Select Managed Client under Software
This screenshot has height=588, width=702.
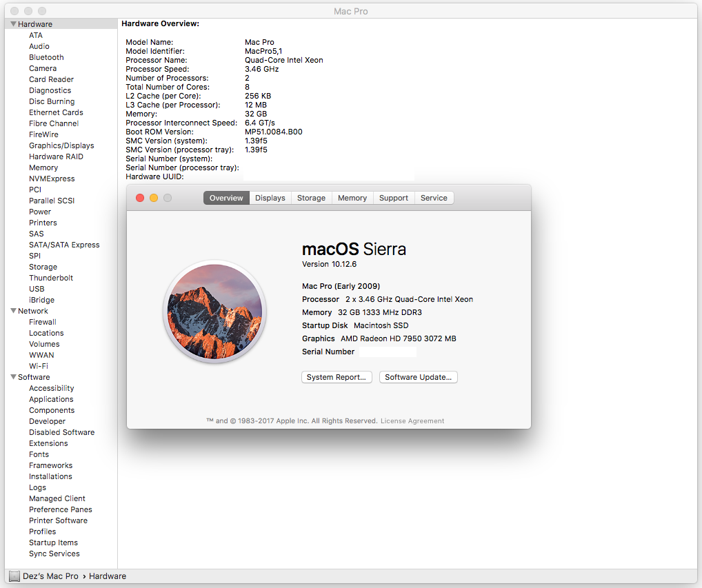57,498
